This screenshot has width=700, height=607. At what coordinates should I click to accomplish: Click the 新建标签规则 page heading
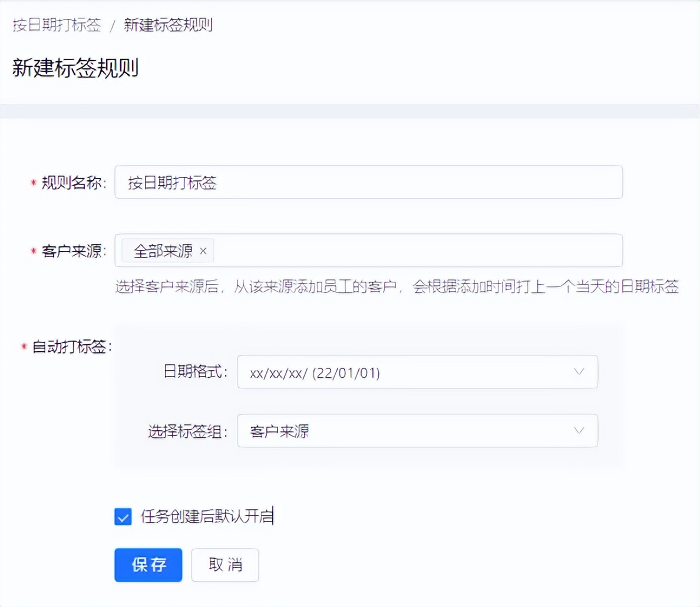[x=75, y=67]
